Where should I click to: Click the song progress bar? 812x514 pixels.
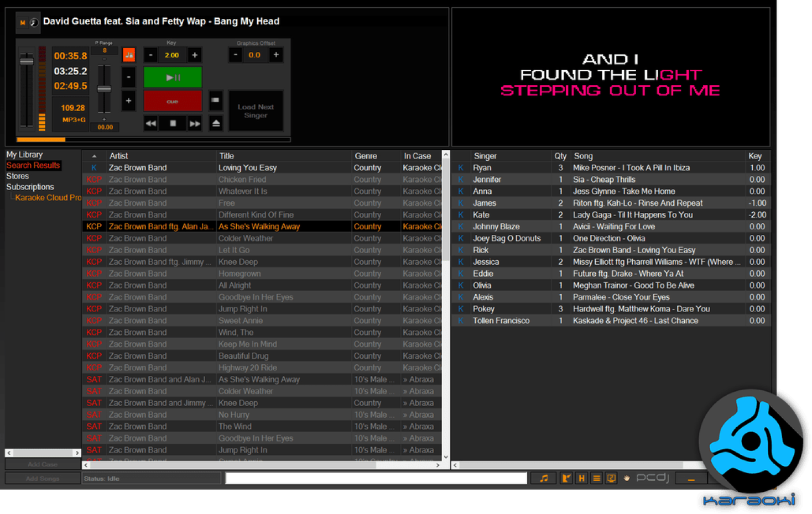(153, 140)
